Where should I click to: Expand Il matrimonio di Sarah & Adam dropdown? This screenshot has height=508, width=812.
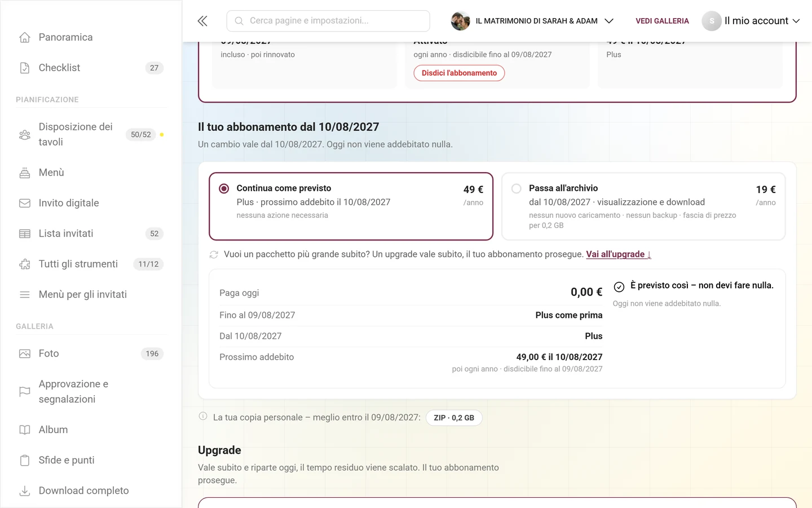pyautogui.click(x=609, y=21)
